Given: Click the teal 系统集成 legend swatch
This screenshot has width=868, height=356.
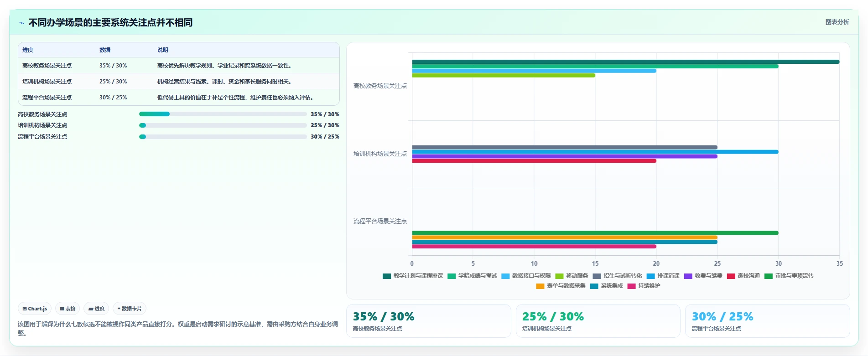Looking at the screenshot, I should coord(594,286).
